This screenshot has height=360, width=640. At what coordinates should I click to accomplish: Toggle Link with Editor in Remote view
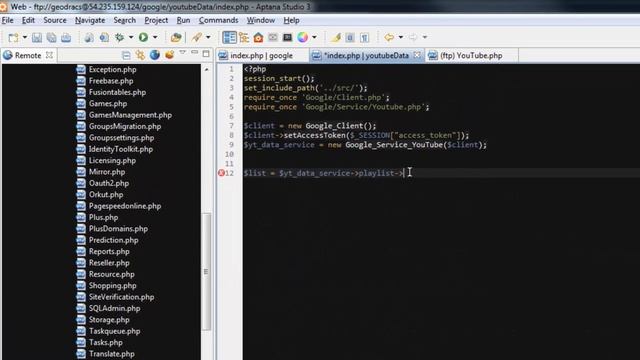pyautogui.click(x=140, y=55)
